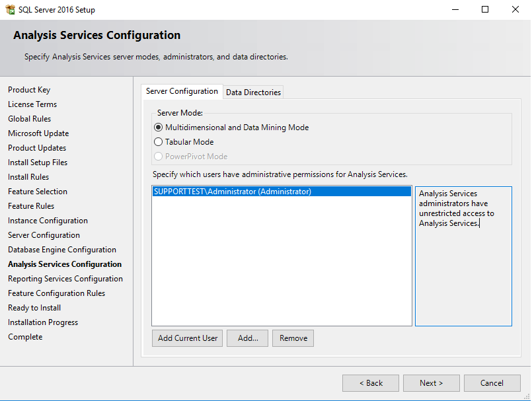The height and width of the screenshot is (401, 532).
Task: Click the SQL Server Setup title bar icon
Action: (11, 9)
